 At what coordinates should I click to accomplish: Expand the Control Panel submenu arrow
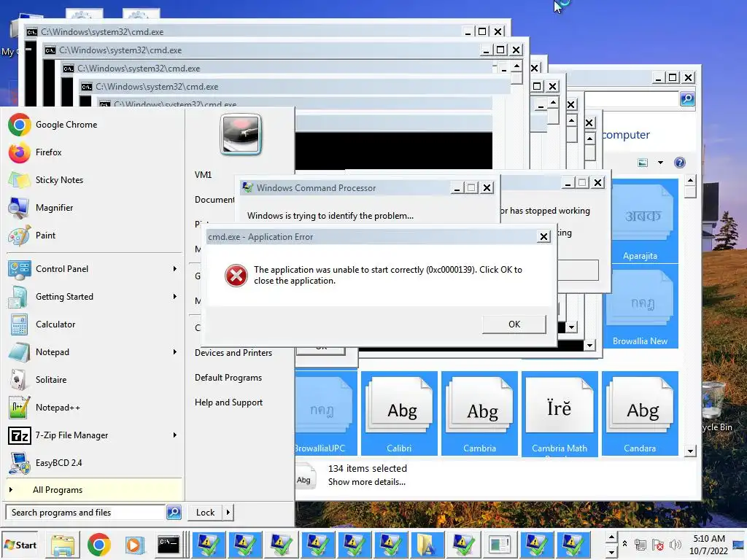(x=175, y=269)
